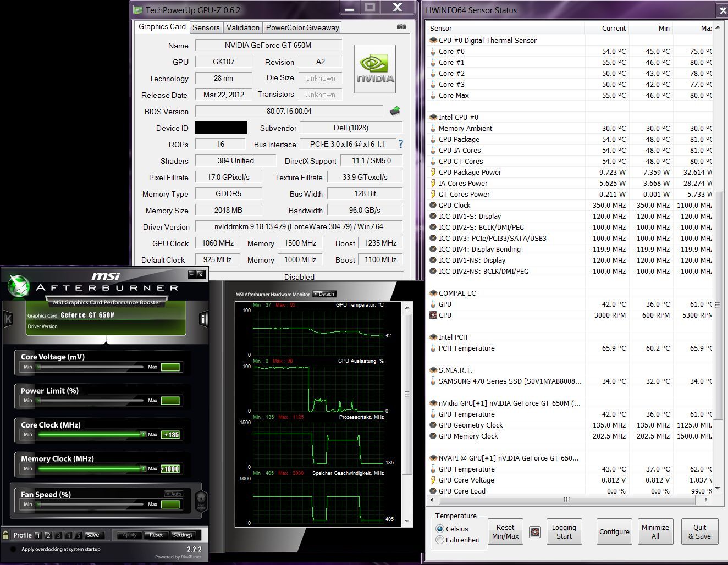Click the Memory Clock +1000 value field

pos(170,469)
